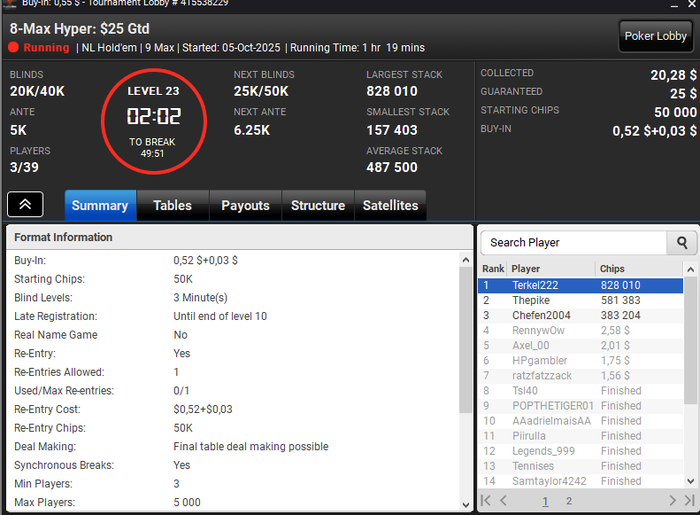
Task: Click the Next Blinds value 25K/50K
Action: (261, 91)
